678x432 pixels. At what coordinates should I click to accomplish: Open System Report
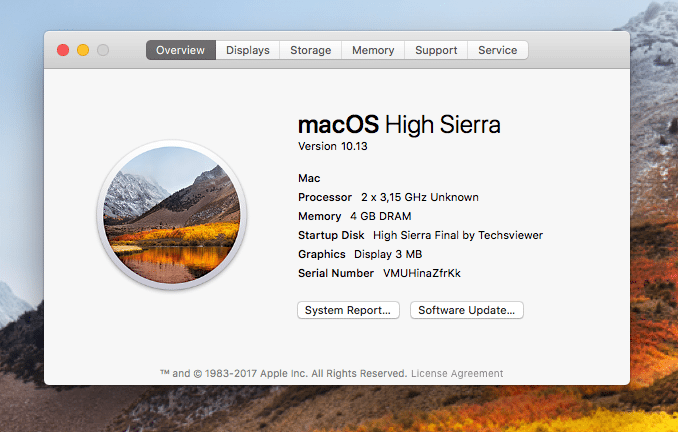(348, 310)
